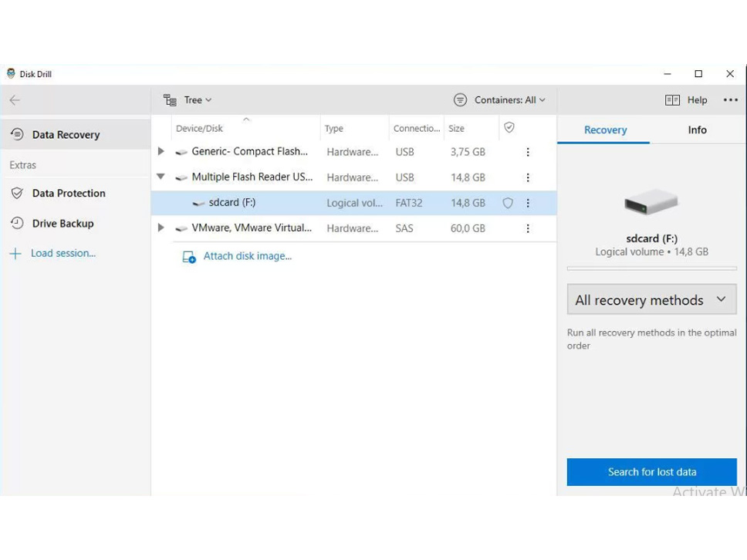Open the three-dot more menu in toolbar

(730, 100)
